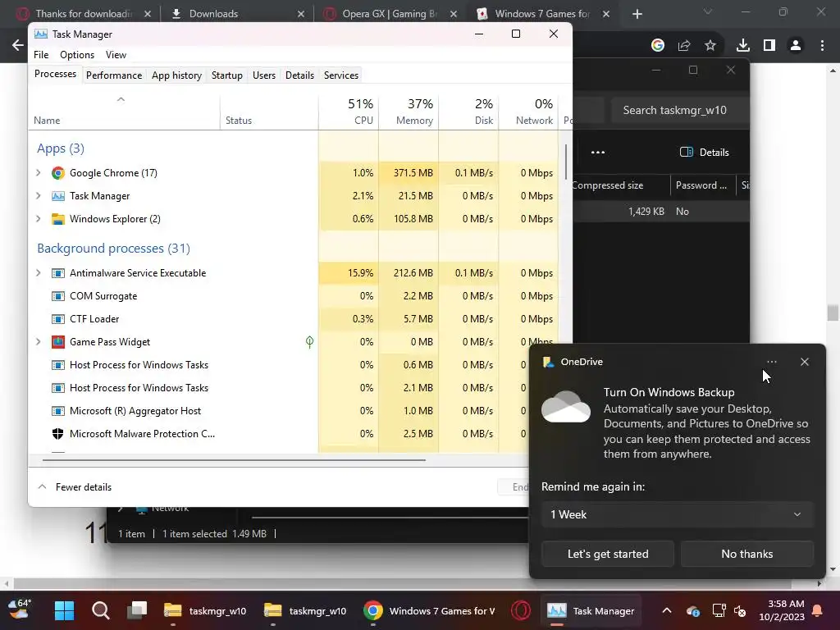Image resolution: width=840 pixels, height=630 pixels.
Task: Switch to the Details tab
Action: pyautogui.click(x=300, y=75)
